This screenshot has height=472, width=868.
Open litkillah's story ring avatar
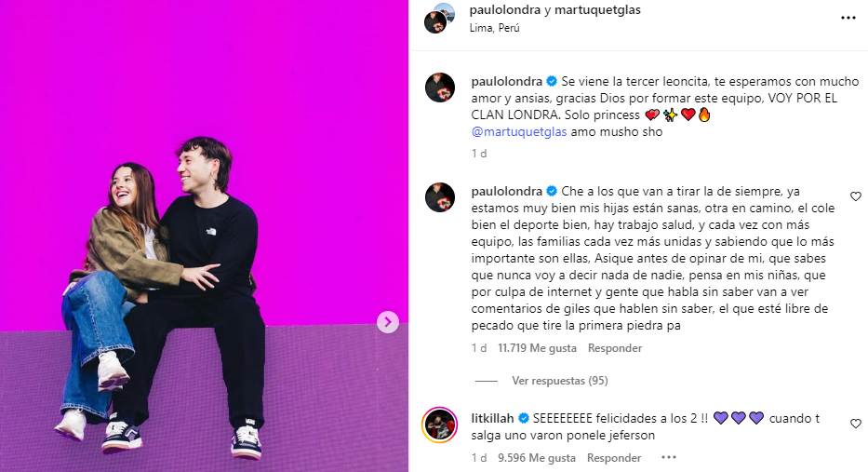click(440, 425)
